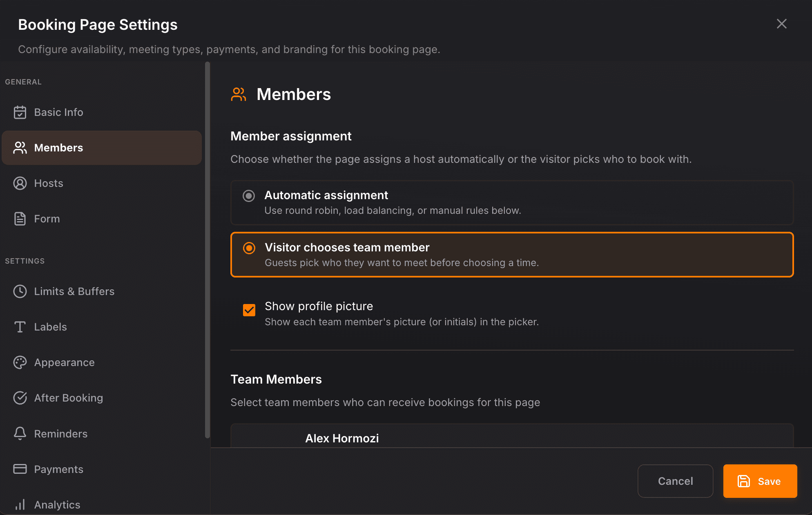Click the Labels text icon
The height and width of the screenshot is (515, 812).
(x=20, y=327)
